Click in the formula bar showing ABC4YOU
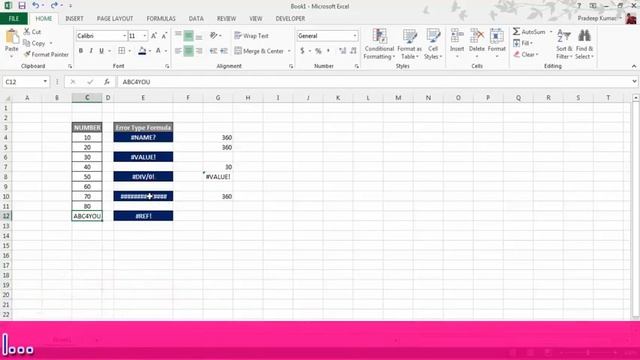 pos(373,82)
